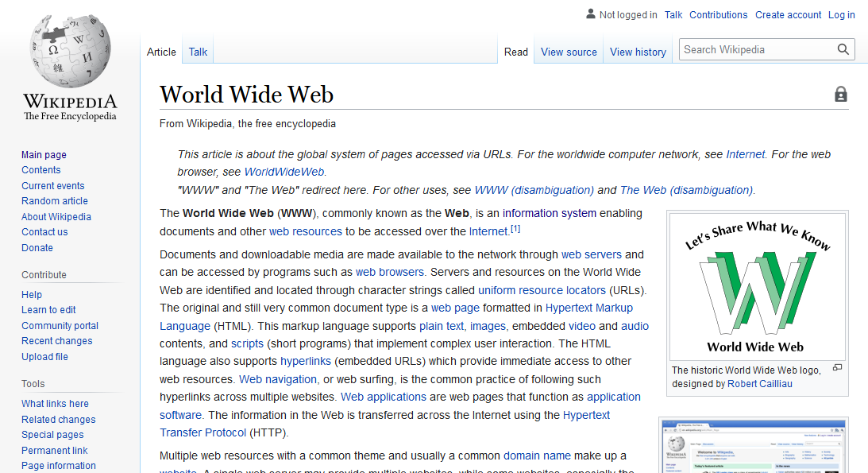Follow the plain text link
The image size is (868, 473).
pos(442,326)
